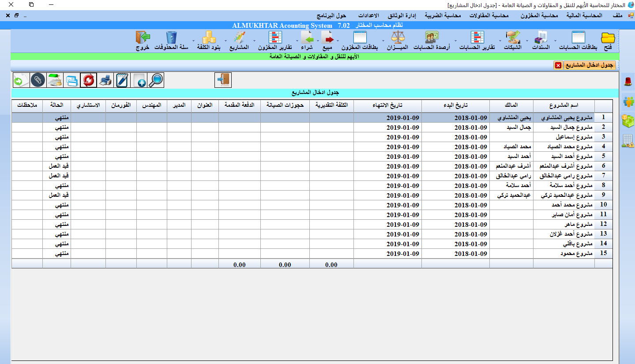635x364 pixels.
Task: Click the new page with plus icon
Action: (139, 80)
